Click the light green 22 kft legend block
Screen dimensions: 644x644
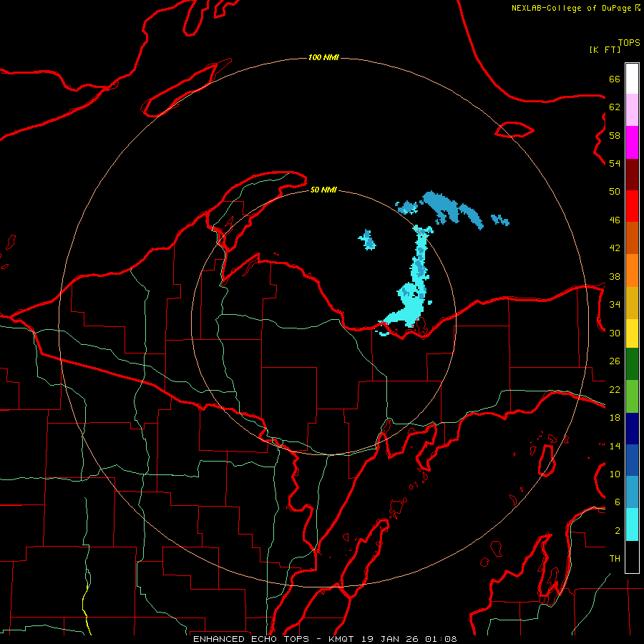click(x=632, y=396)
